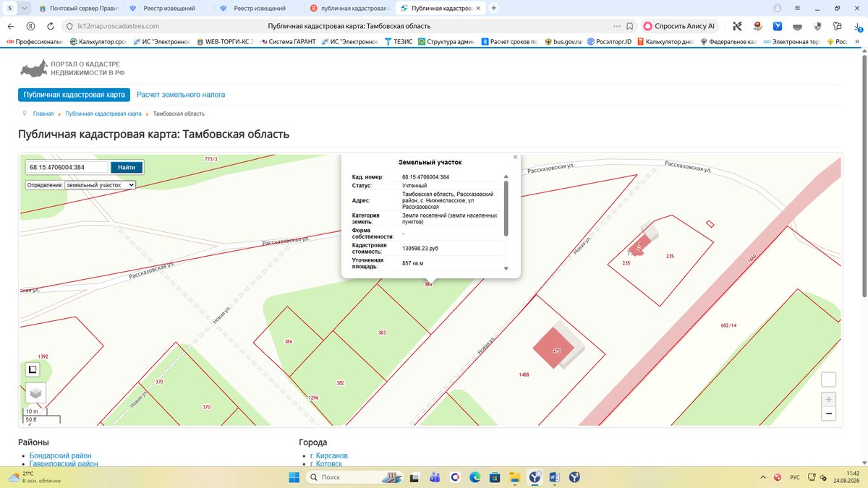Focus the cadastral number search field

[x=67, y=167]
